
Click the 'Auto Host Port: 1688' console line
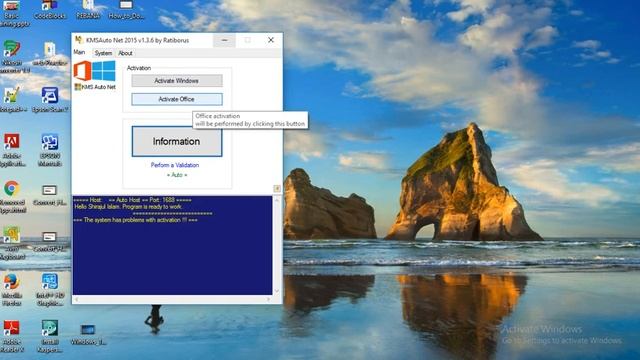(133, 200)
